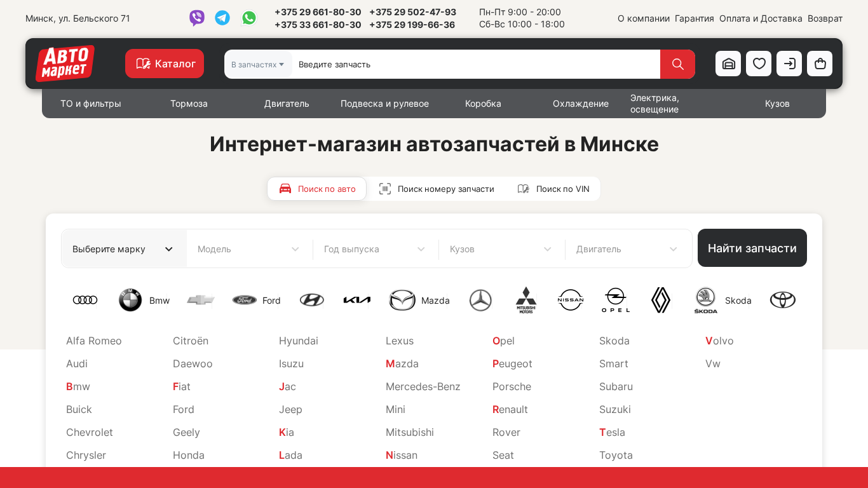868x488 pixels.
Task: Open the 'В запчастях' search scope dropdown
Action: coord(258,64)
